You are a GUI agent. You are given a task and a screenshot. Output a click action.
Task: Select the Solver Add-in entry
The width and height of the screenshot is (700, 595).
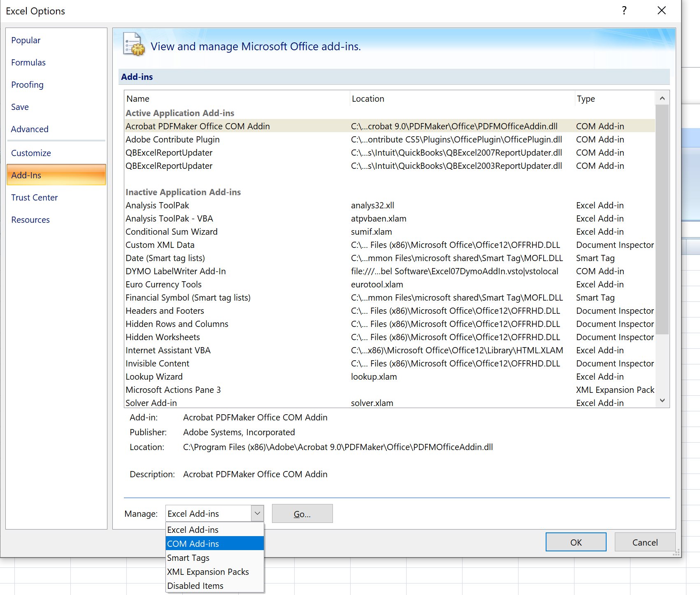[151, 403]
